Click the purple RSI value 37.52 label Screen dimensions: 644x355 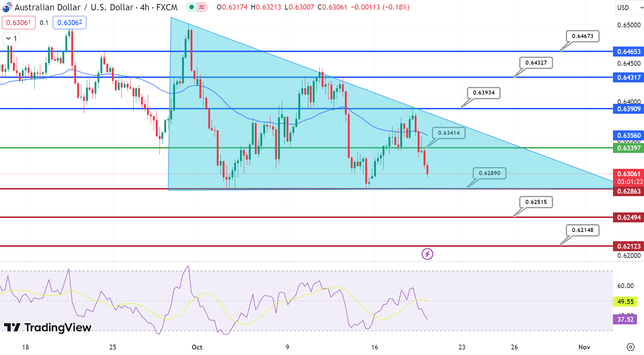[625, 320]
